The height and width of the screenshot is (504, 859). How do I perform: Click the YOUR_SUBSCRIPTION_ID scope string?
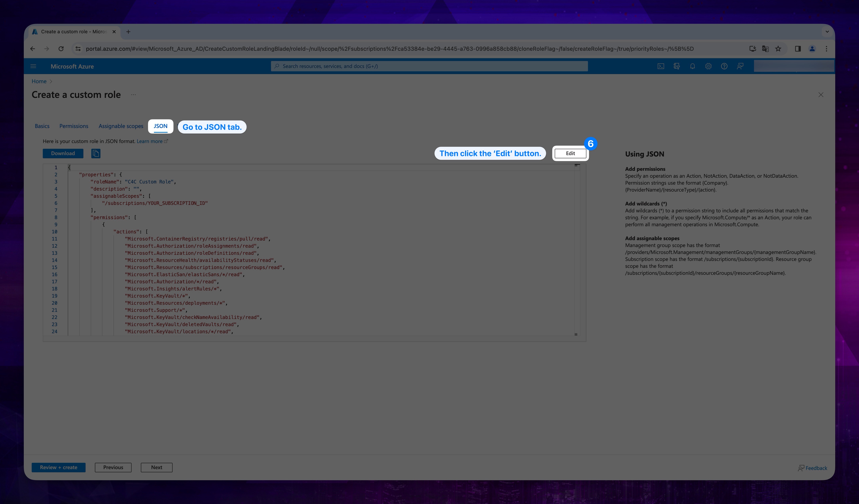pyautogui.click(x=155, y=203)
